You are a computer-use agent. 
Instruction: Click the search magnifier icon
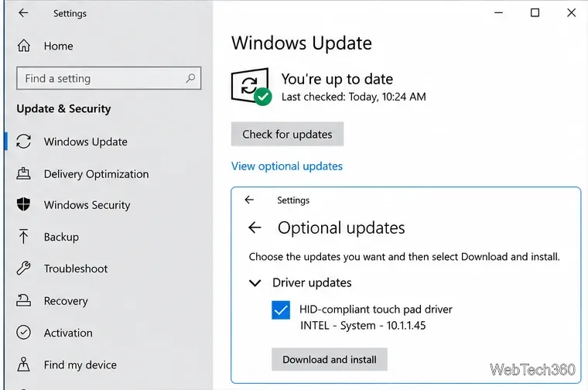[190, 78]
